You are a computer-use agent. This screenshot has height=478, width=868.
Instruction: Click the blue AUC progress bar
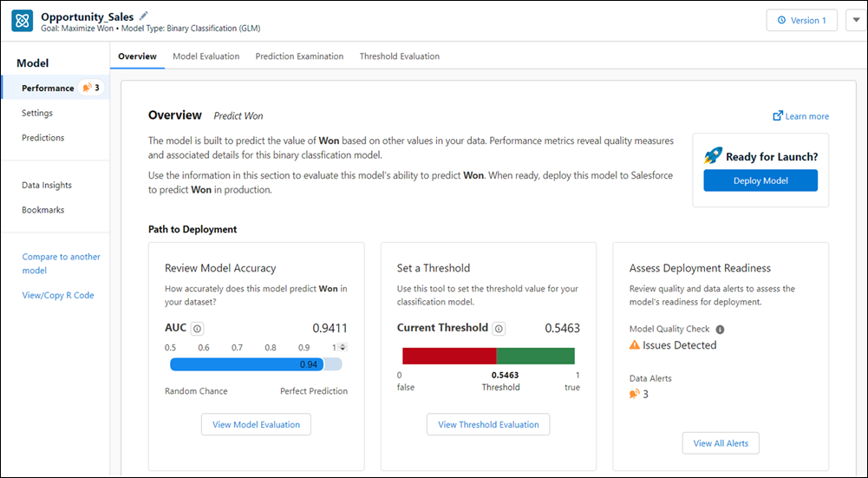[x=247, y=363]
